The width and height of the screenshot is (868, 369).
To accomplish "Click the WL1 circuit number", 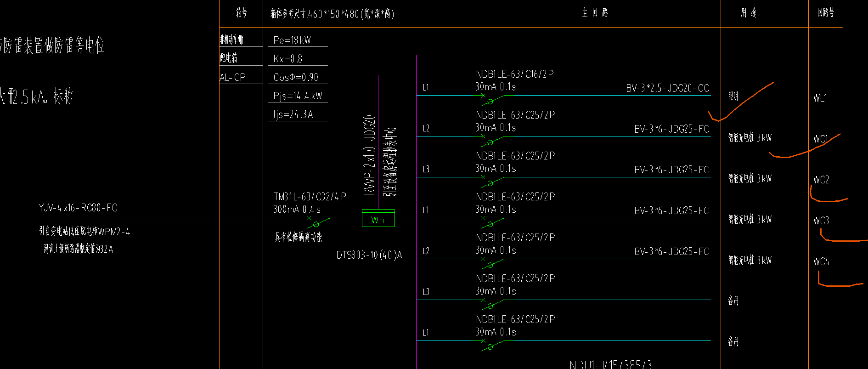I will click(x=820, y=98).
